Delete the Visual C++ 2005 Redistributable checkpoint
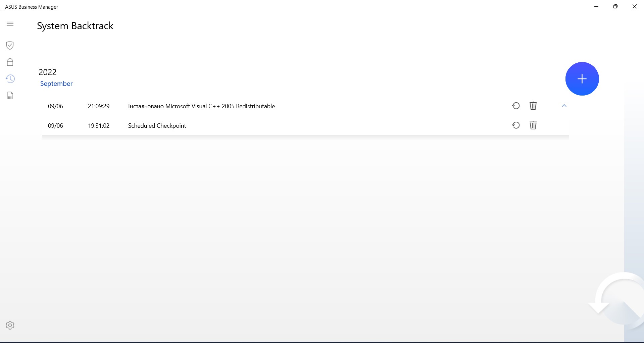 [x=533, y=106]
